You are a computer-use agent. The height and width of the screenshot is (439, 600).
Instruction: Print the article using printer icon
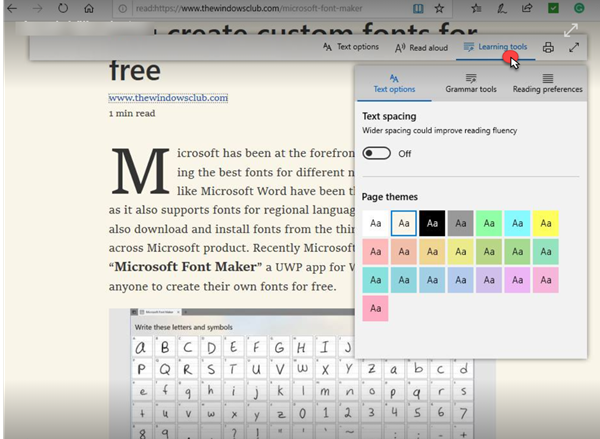(x=548, y=47)
